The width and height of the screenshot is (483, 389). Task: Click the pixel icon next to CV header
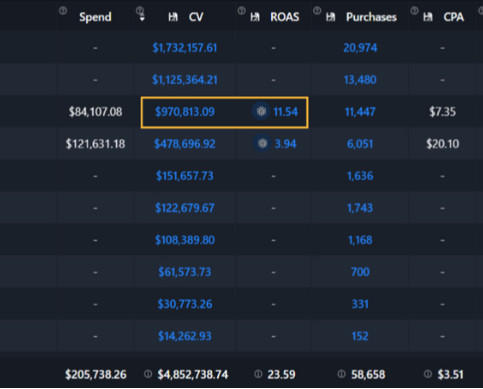coord(173,17)
